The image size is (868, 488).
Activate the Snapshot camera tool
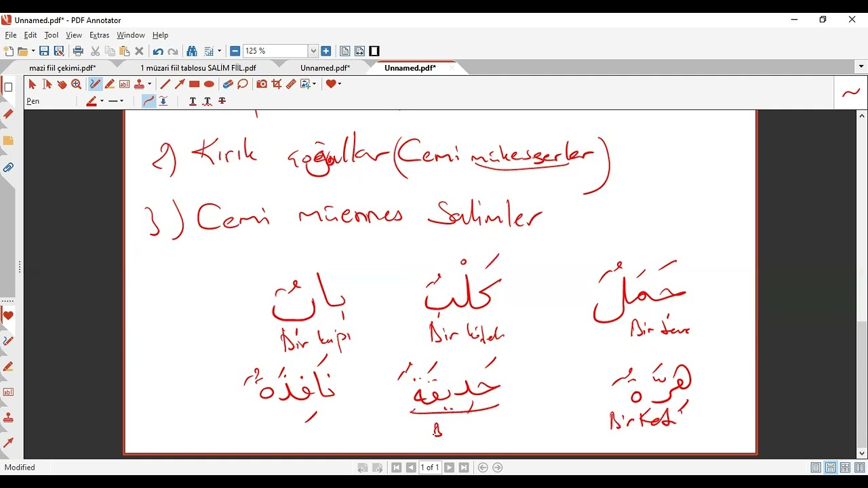point(262,84)
